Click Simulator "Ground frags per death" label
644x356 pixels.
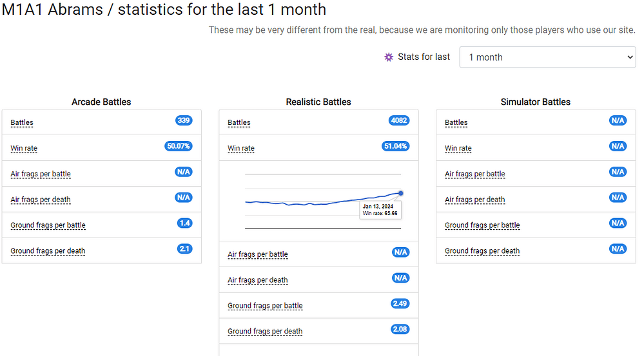(483, 251)
